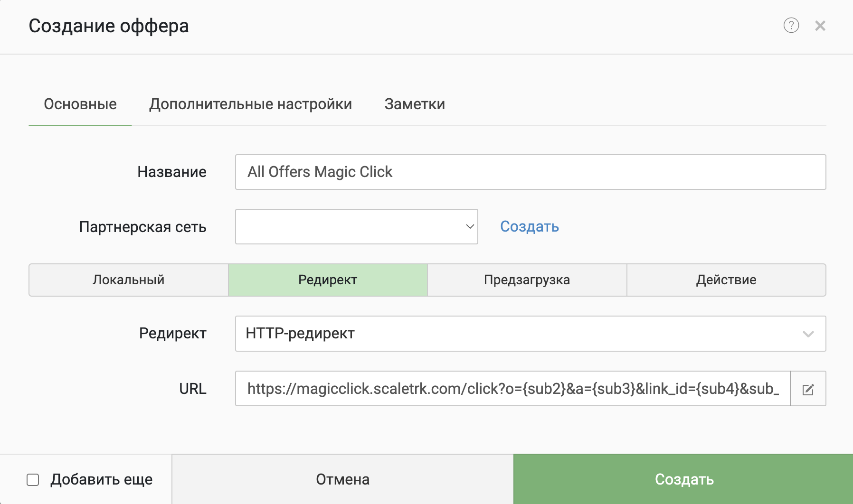Tick the 'Добавить еще' checkbox
Image resolution: width=853 pixels, height=504 pixels.
(x=33, y=480)
